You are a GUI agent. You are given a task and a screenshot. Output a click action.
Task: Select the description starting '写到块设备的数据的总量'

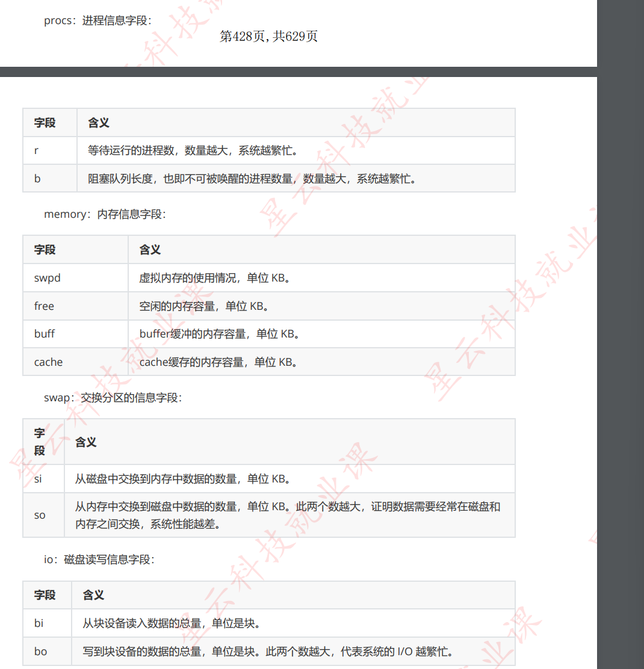pos(268,652)
